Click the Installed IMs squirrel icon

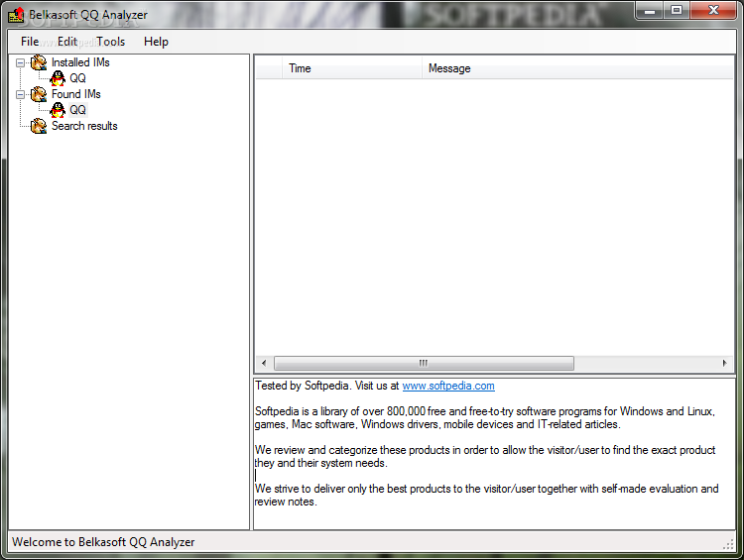[x=39, y=62]
